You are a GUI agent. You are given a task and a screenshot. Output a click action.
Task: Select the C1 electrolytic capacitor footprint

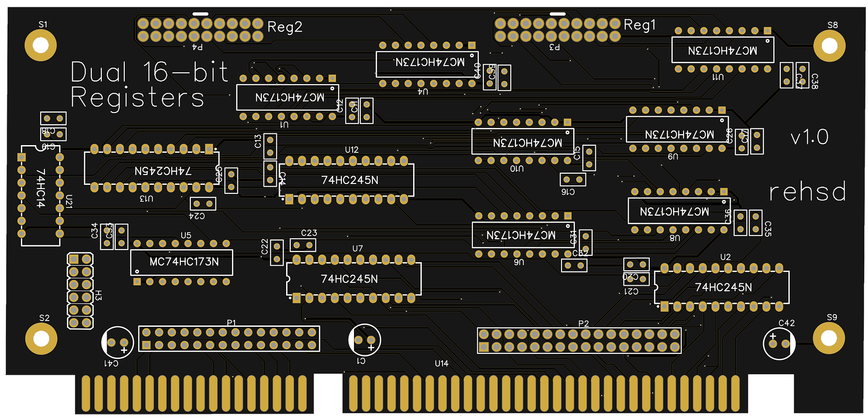pyautogui.click(x=365, y=340)
